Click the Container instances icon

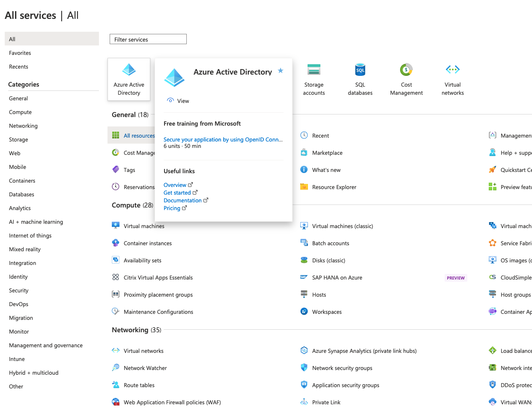tap(116, 243)
